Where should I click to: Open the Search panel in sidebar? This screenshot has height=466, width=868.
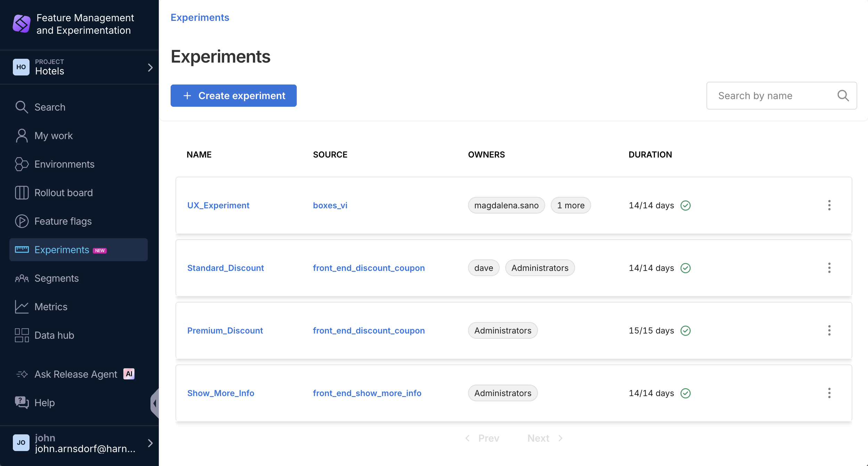(x=50, y=107)
